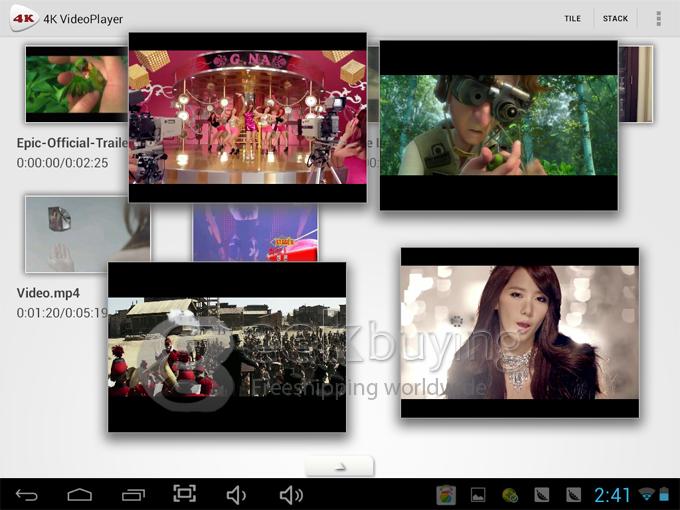Select the floating video of marching crowd
Screen dimensions: 680x510
(227, 347)
